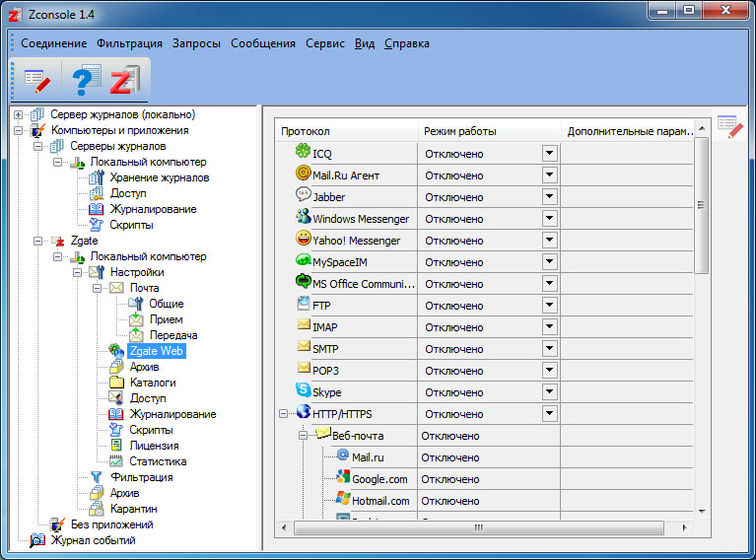
Task: Click the Google.com service icon
Action: 343,476
